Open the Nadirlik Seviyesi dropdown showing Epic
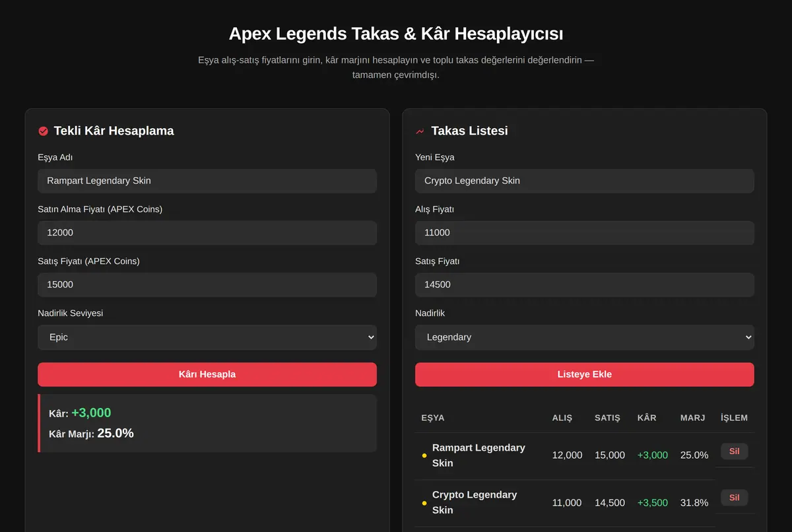Image resolution: width=792 pixels, height=532 pixels. (x=207, y=337)
